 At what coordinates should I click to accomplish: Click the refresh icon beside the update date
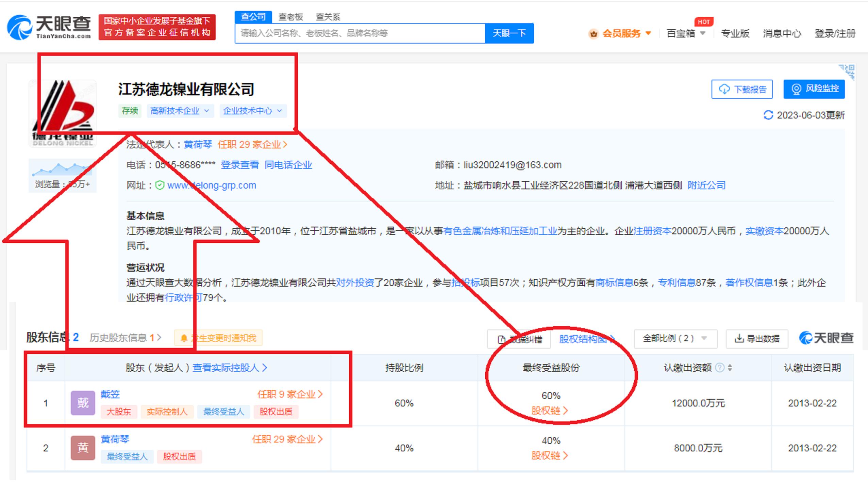[x=768, y=115]
